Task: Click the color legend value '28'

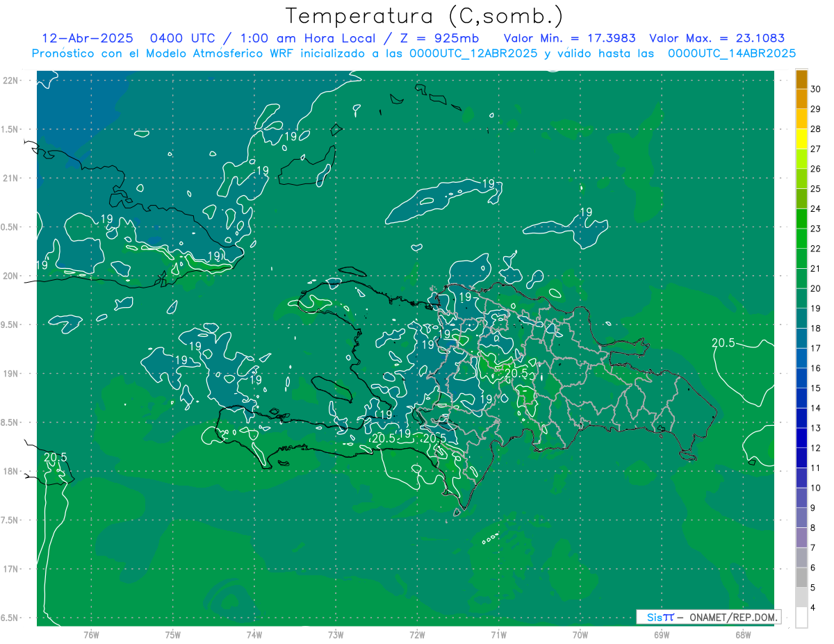Action: (816, 129)
